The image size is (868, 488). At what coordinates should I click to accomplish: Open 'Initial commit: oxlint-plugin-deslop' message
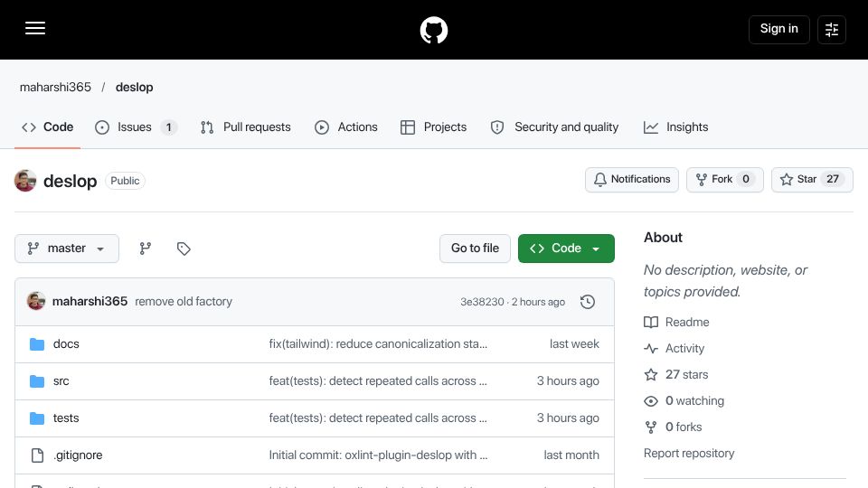tap(378, 455)
